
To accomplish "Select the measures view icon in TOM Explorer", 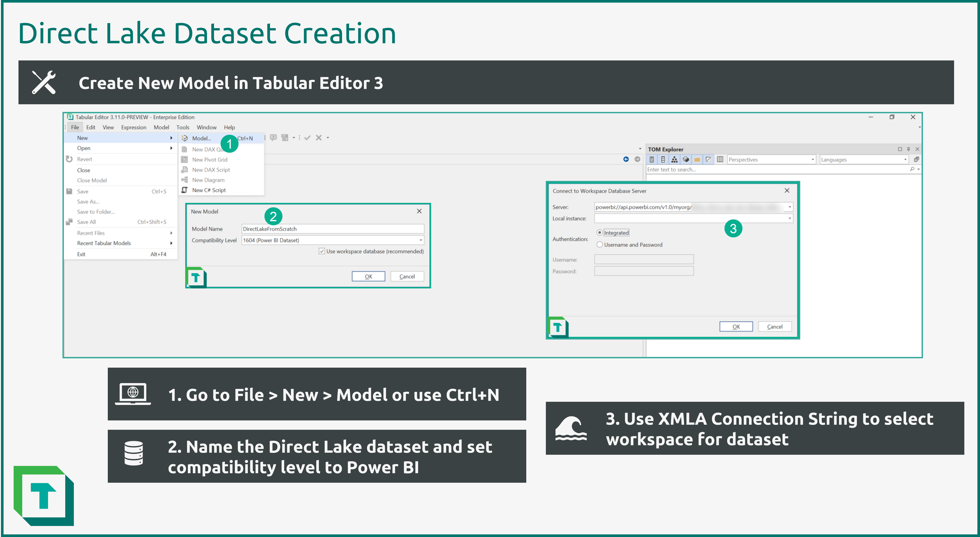I will click(652, 159).
